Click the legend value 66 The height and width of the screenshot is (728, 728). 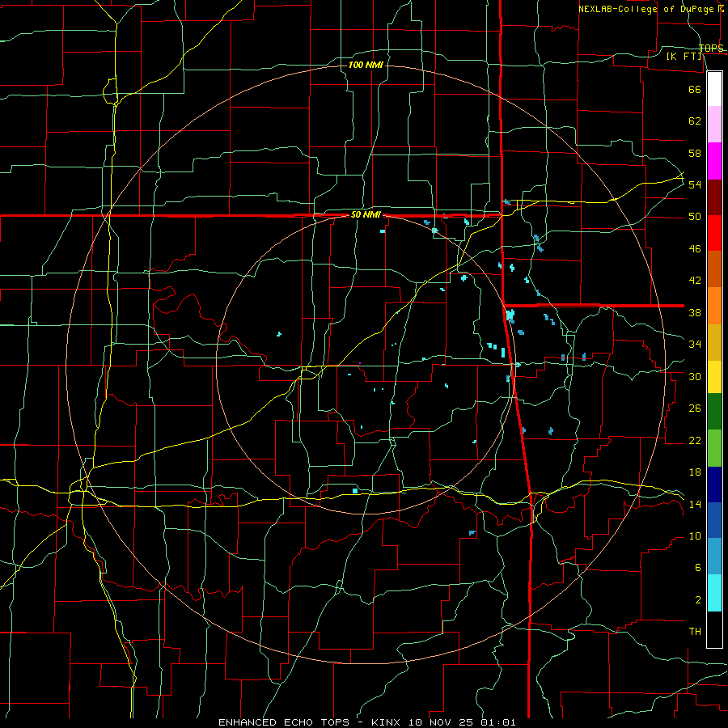coord(695,89)
